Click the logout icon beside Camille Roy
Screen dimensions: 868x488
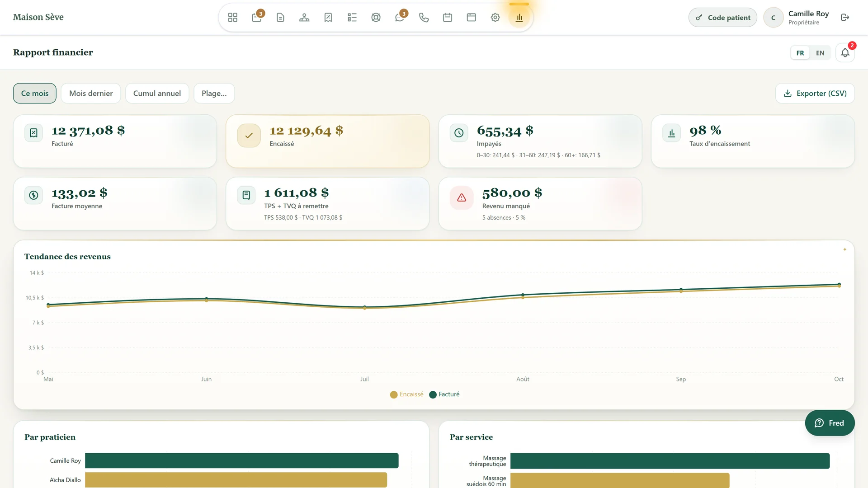[x=845, y=18]
